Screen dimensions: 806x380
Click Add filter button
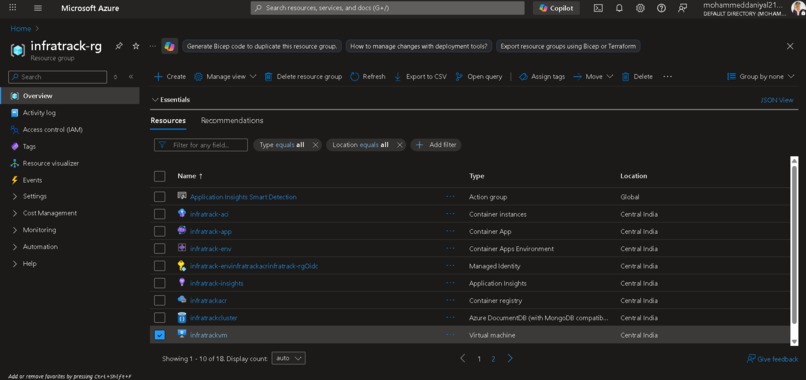click(x=436, y=145)
